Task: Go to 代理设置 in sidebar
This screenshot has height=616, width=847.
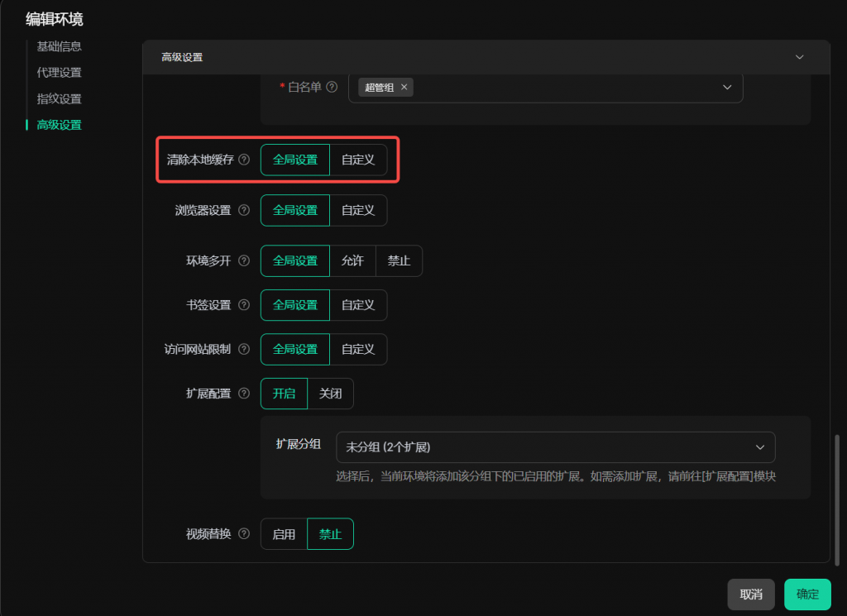Action: click(x=60, y=73)
